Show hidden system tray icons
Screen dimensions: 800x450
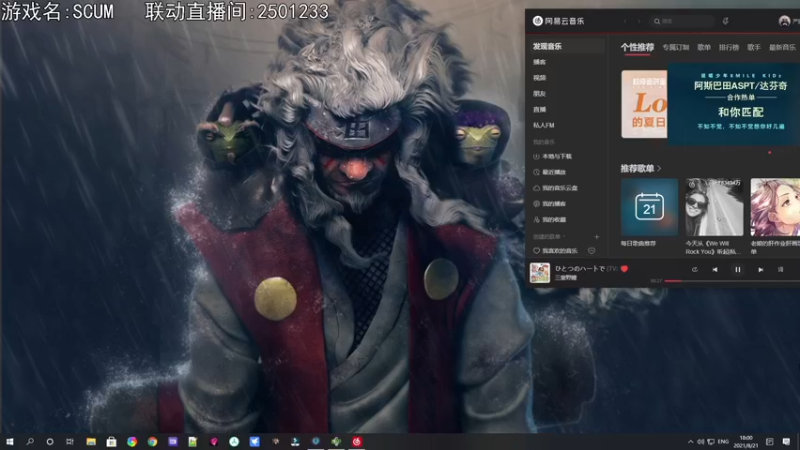690,441
